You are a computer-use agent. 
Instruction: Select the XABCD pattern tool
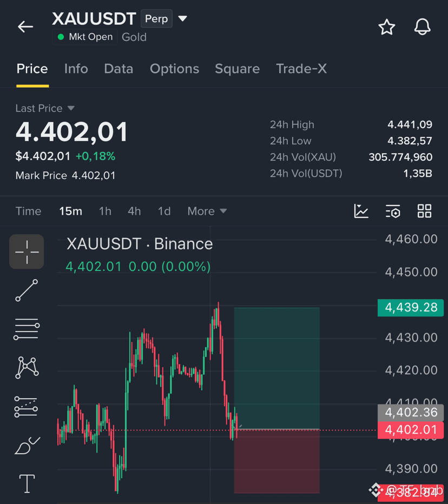point(27,367)
